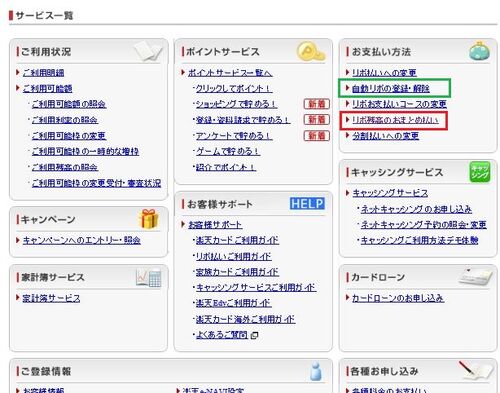500x393 pixels.
Task: Open ご利用可能額 link
Action: [x=48, y=88]
